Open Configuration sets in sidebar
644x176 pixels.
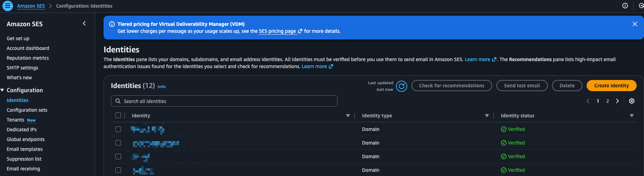(27, 110)
